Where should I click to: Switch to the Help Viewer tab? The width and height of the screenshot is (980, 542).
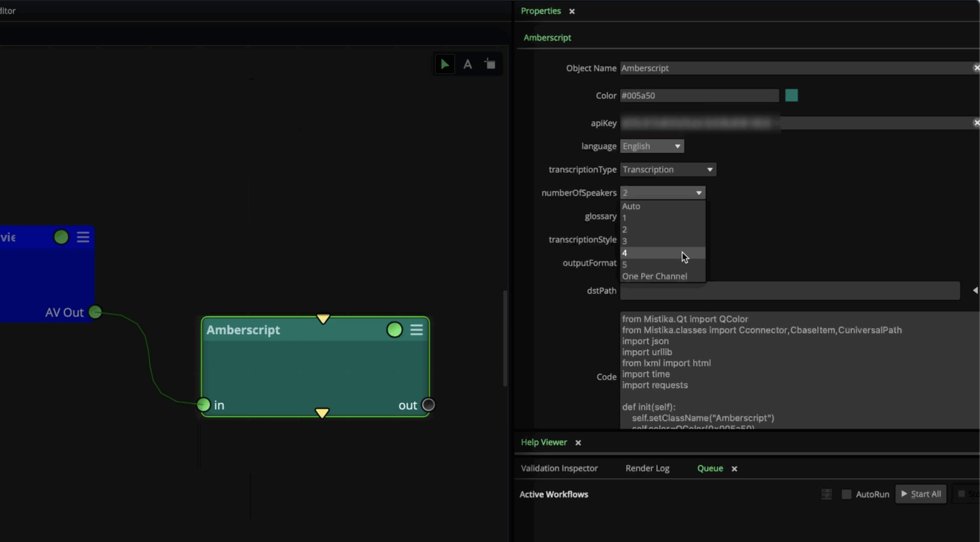point(544,442)
